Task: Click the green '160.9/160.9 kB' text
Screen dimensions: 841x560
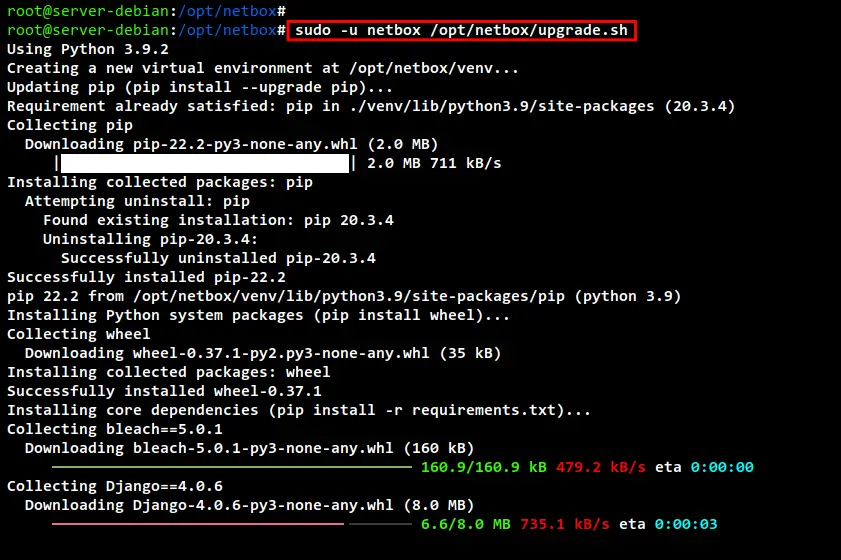Action: pos(484,467)
